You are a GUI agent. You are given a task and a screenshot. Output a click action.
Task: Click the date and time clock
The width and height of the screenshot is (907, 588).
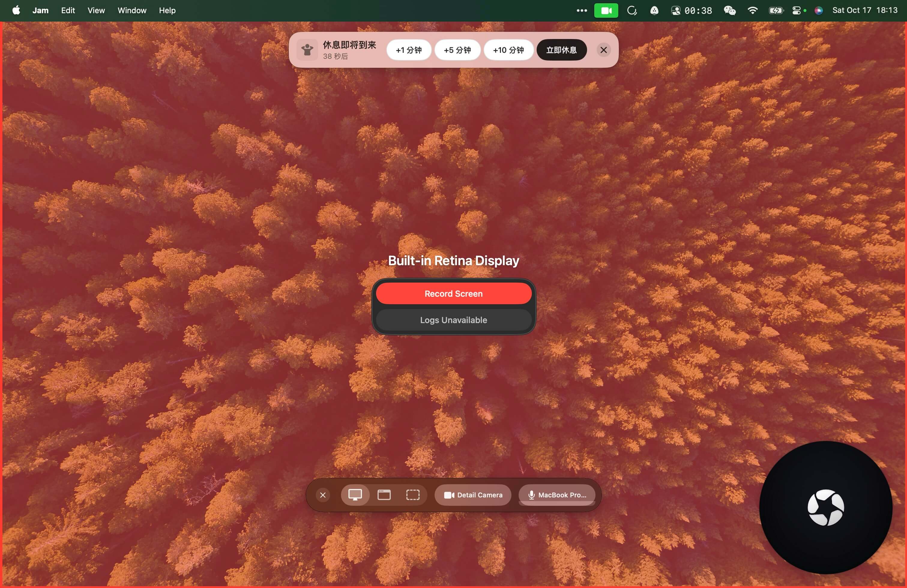(865, 10)
